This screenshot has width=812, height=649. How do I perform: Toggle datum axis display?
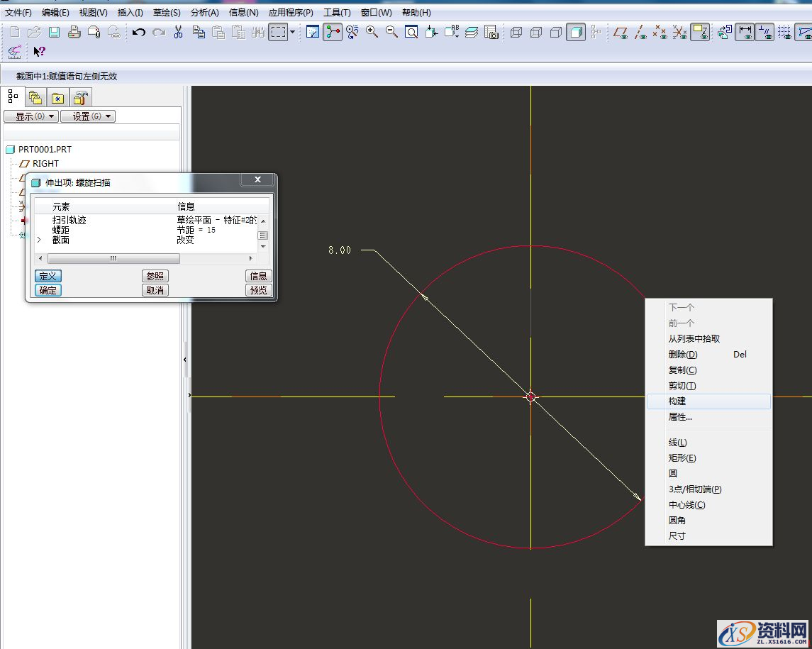[640, 32]
